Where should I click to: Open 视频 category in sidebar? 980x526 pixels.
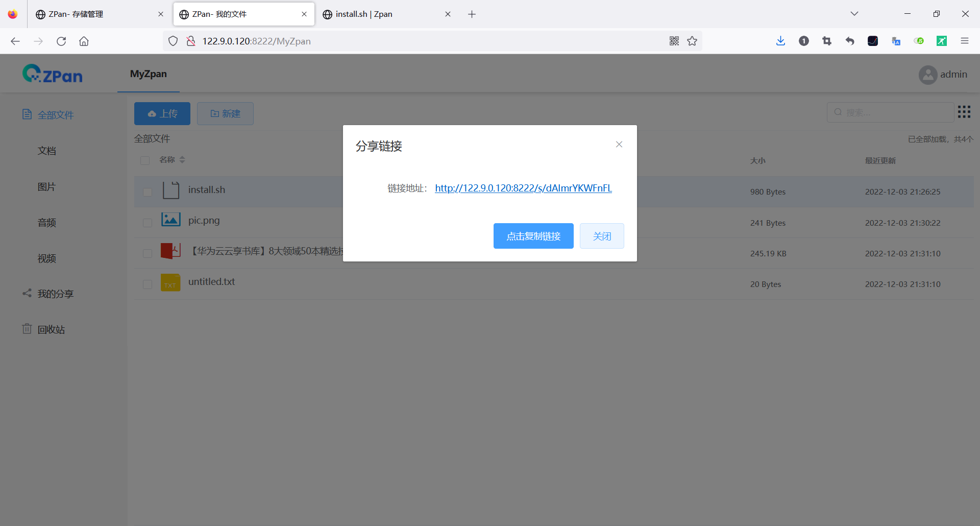pyautogui.click(x=46, y=258)
